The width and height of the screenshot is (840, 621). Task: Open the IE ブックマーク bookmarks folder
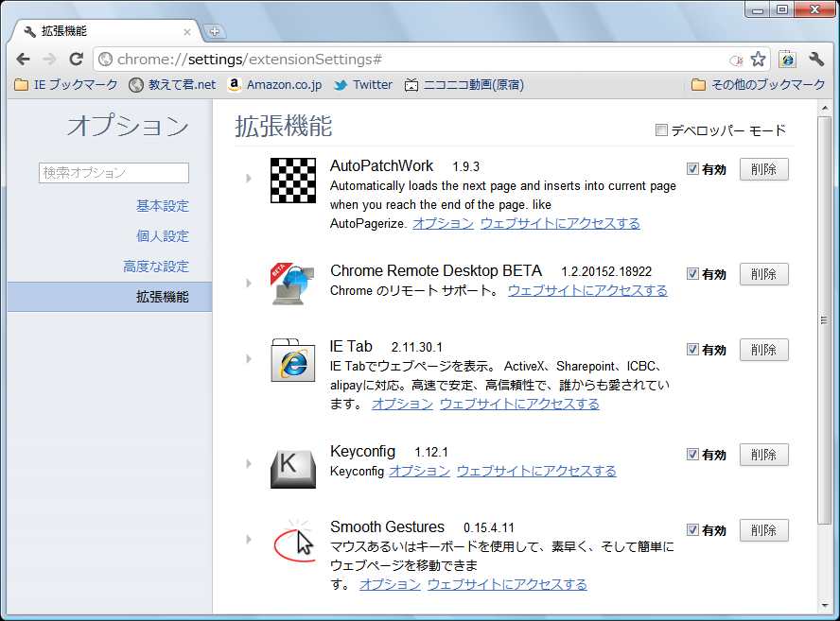pos(66,84)
